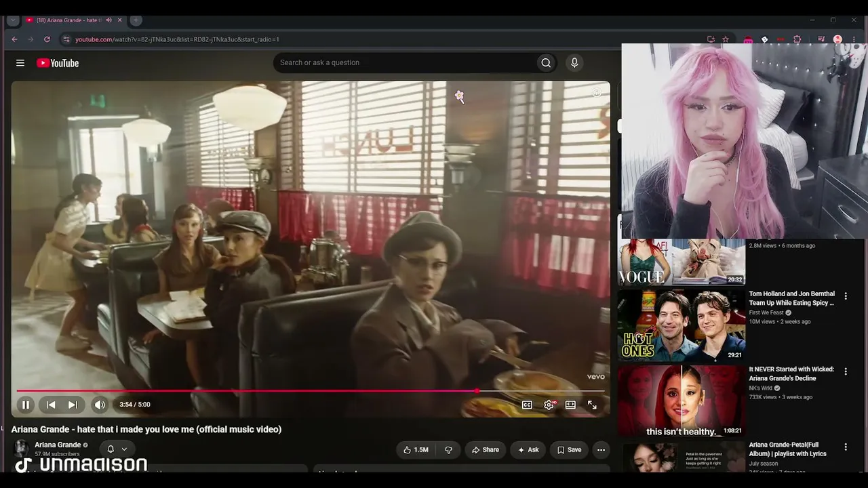Start voice search with the microphone
The image size is (868, 488).
point(574,63)
